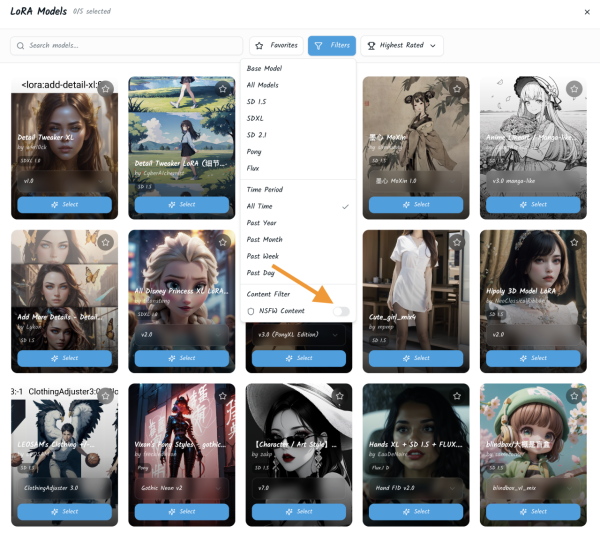Click star icon on Cute_girl_mix4 card
The image size is (600, 533).
457,242
